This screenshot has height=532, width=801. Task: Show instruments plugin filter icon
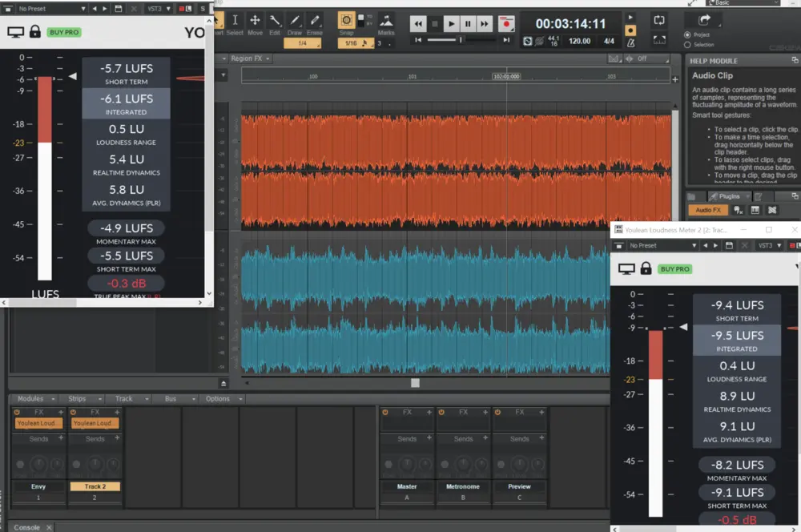[738, 210]
